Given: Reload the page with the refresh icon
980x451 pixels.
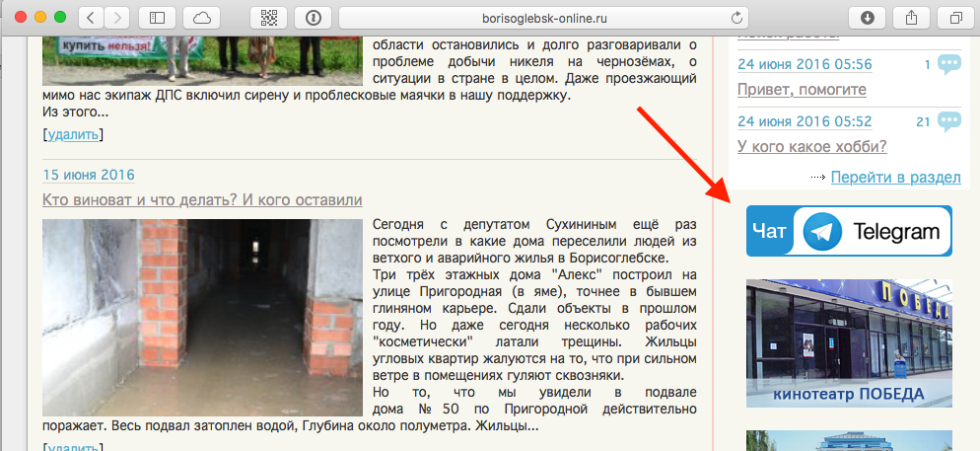Looking at the screenshot, I should click(737, 18).
